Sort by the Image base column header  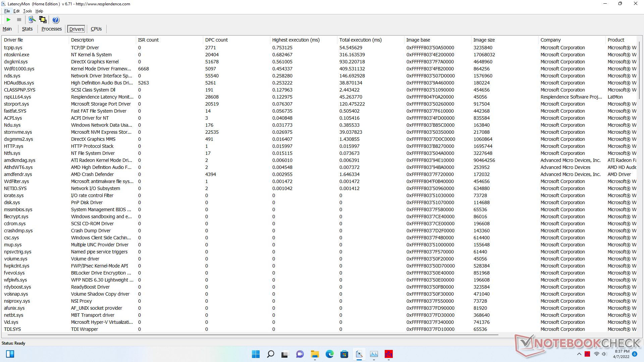tap(438, 40)
